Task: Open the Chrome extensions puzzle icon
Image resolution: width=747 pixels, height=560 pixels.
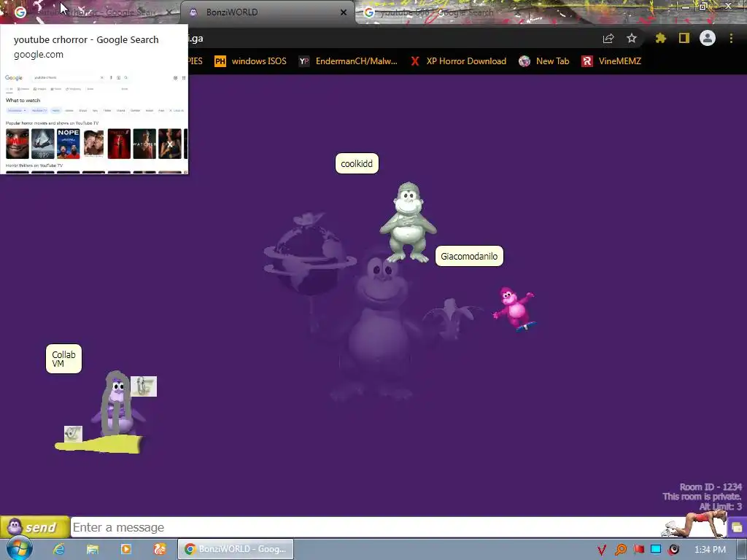Action: pos(661,38)
